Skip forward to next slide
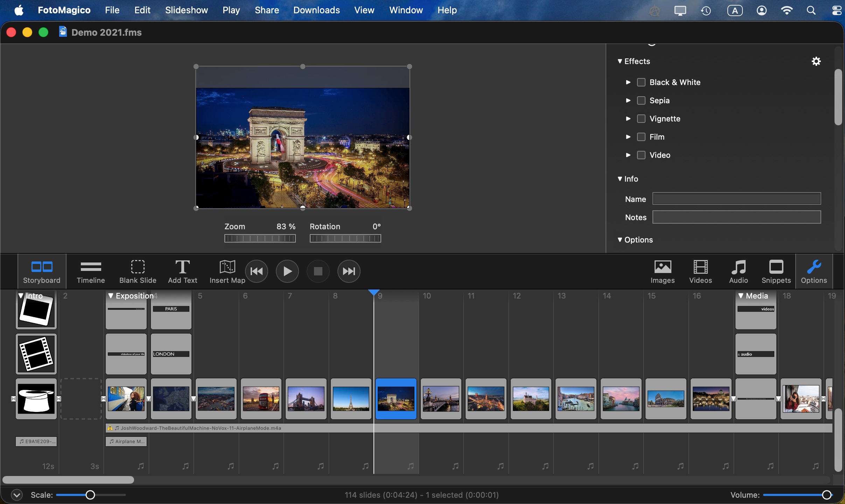Viewport: 845px width, 504px height. (349, 271)
